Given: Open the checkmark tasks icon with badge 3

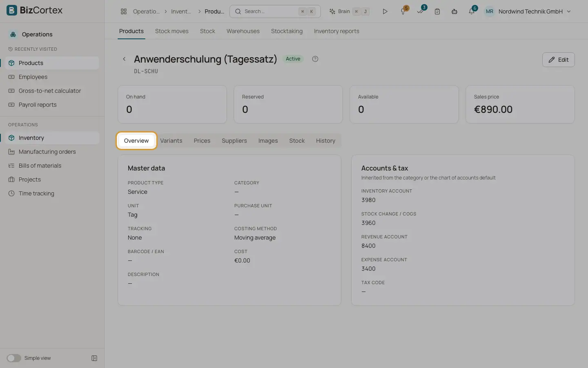Looking at the screenshot, I should [x=420, y=11].
